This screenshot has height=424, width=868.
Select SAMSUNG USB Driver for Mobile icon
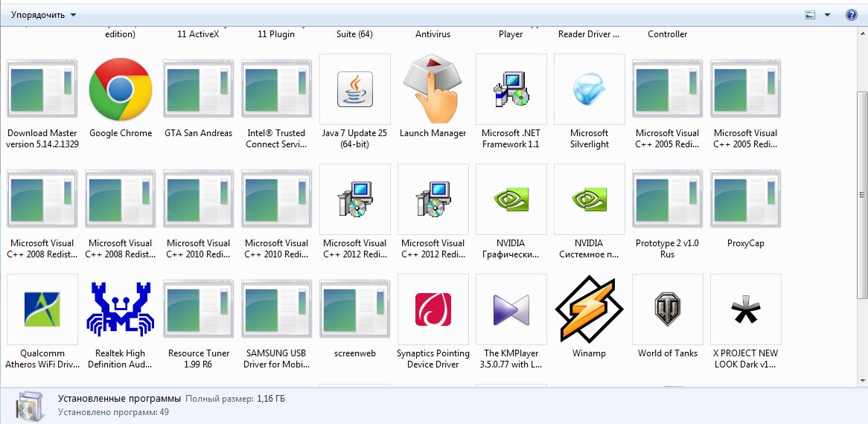276,309
